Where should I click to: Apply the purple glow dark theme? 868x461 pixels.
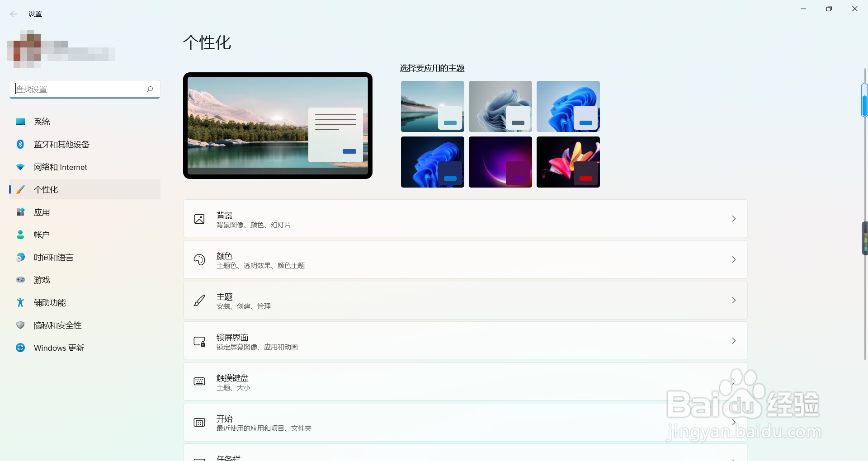pyautogui.click(x=500, y=162)
